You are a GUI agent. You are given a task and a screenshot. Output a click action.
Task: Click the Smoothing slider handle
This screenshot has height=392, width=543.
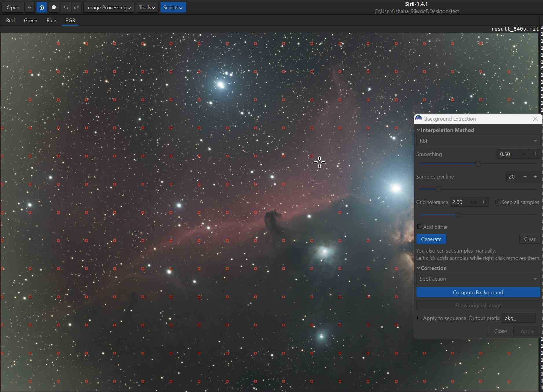pos(478,164)
